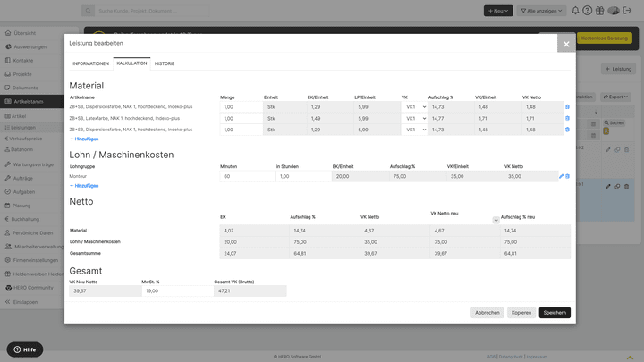Close the Leistung bearbeiten dialog

pos(565,44)
